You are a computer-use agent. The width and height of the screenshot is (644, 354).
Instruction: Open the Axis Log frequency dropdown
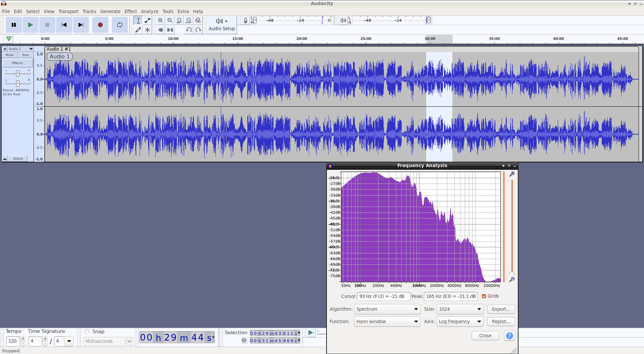[x=460, y=321]
